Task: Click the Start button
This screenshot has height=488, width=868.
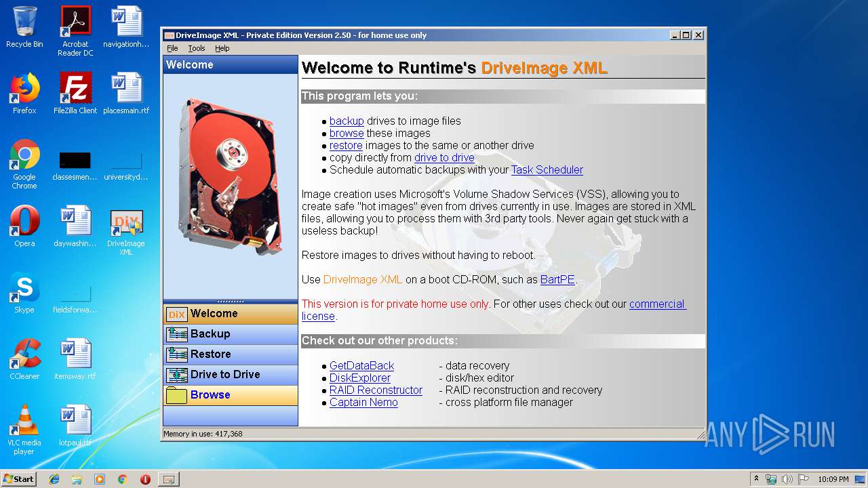Action: 19,479
